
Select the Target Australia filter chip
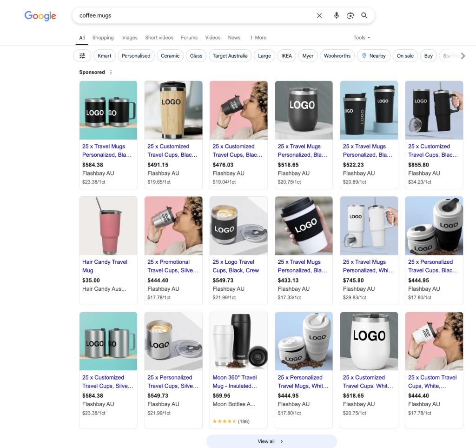[230, 56]
